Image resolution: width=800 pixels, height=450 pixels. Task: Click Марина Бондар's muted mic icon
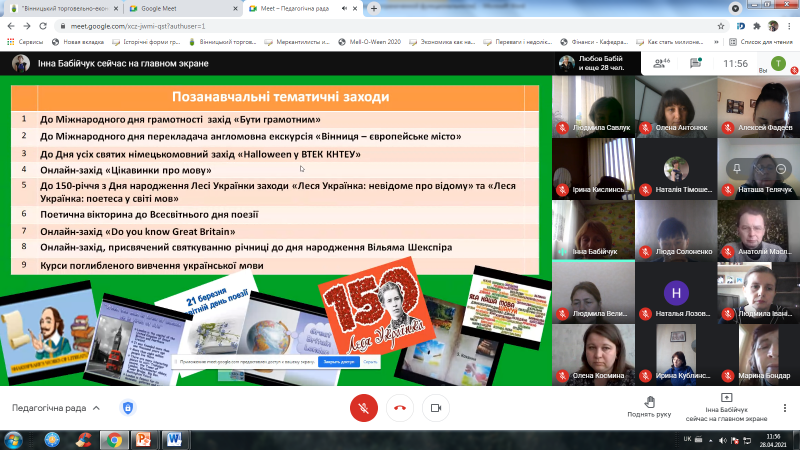[728, 376]
